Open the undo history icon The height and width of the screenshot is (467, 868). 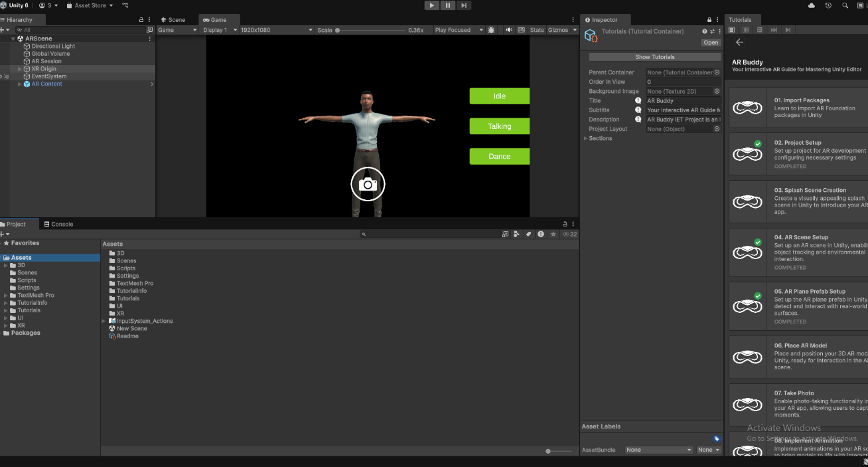tap(828, 5)
